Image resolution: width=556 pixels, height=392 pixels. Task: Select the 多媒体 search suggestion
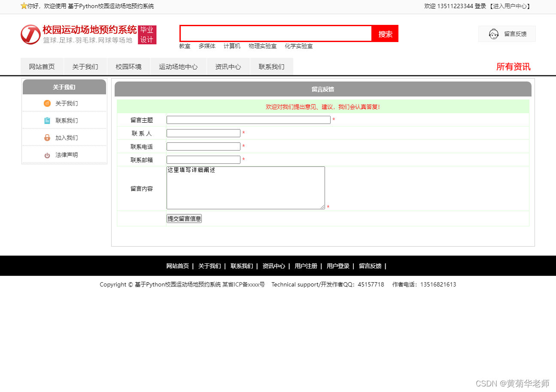[x=207, y=46]
